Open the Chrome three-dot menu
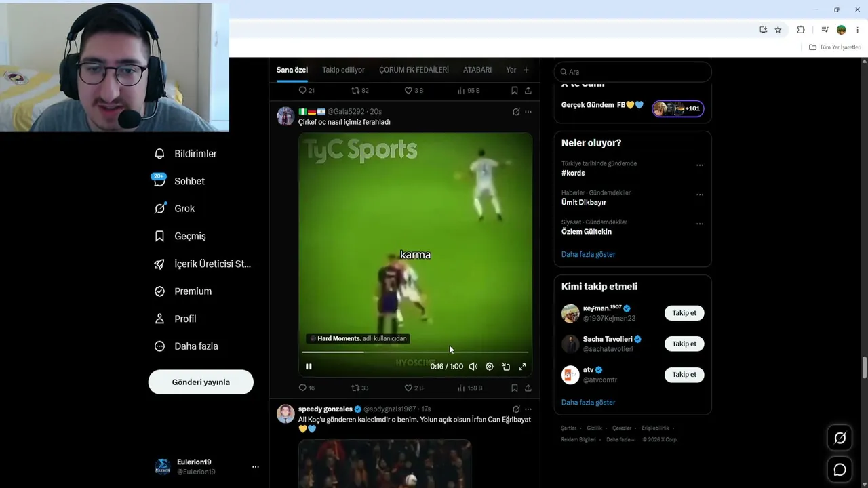Viewport: 868px width, 488px height. pyautogui.click(x=858, y=30)
